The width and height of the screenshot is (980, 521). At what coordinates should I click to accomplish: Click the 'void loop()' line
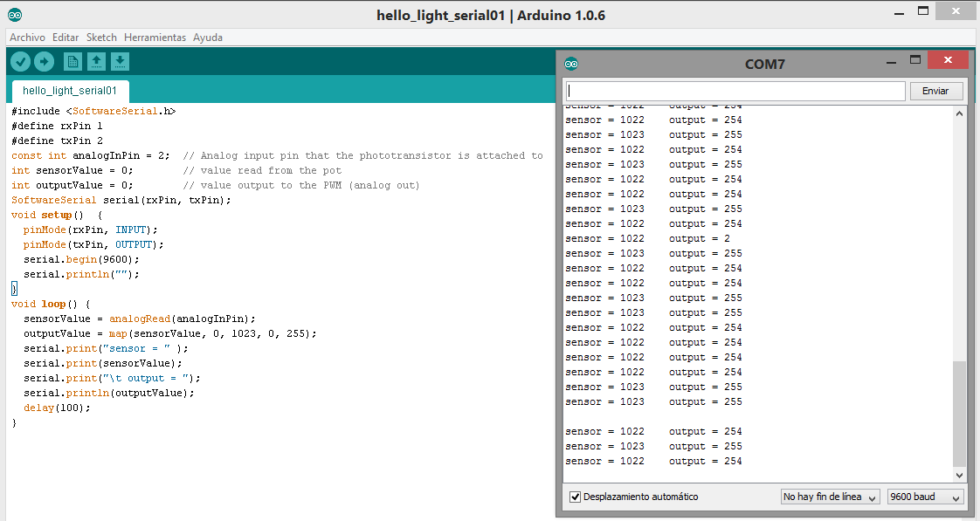[x=51, y=305]
